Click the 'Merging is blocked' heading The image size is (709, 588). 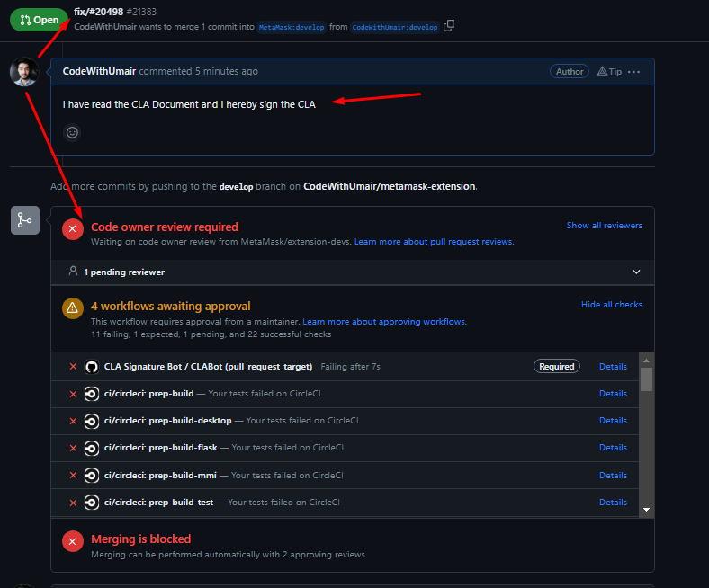141,539
